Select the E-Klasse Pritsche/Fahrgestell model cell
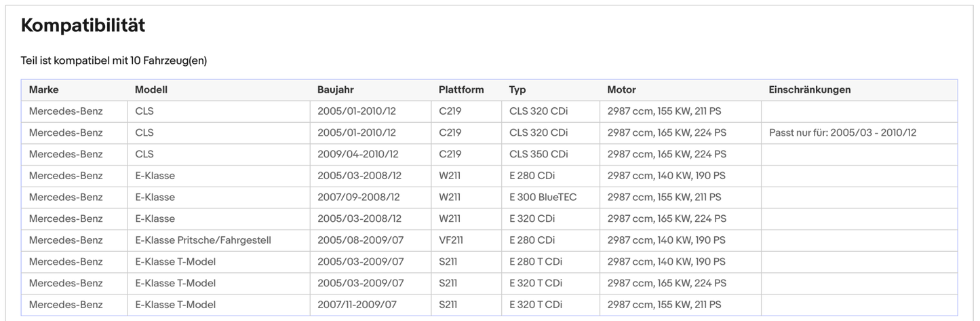 tap(203, 240)
